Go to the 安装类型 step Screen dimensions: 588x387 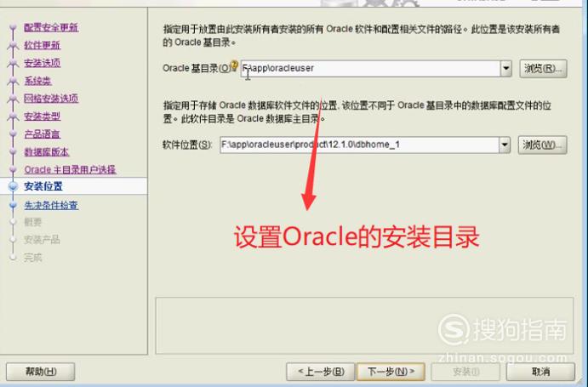pos(42,117)
